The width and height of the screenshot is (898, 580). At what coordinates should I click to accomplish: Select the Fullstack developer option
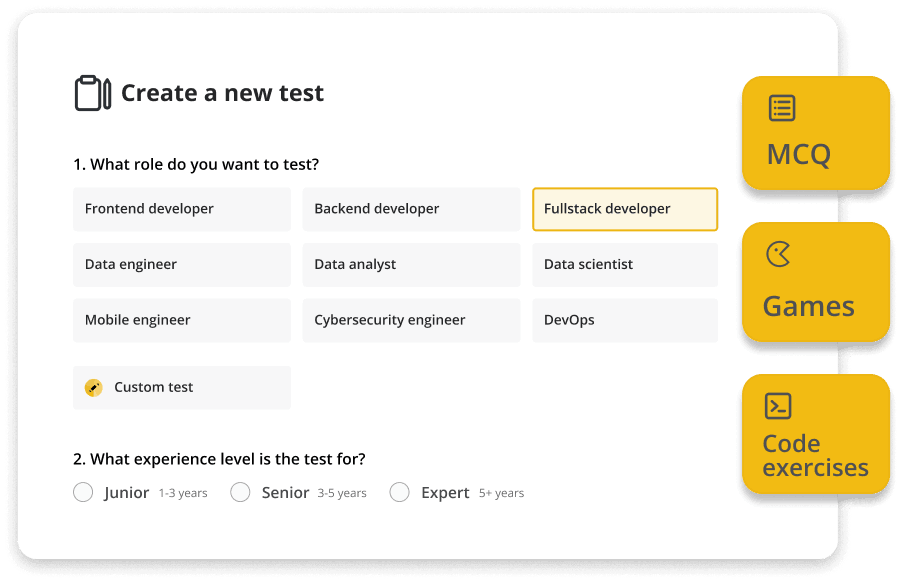click(625, 209)
